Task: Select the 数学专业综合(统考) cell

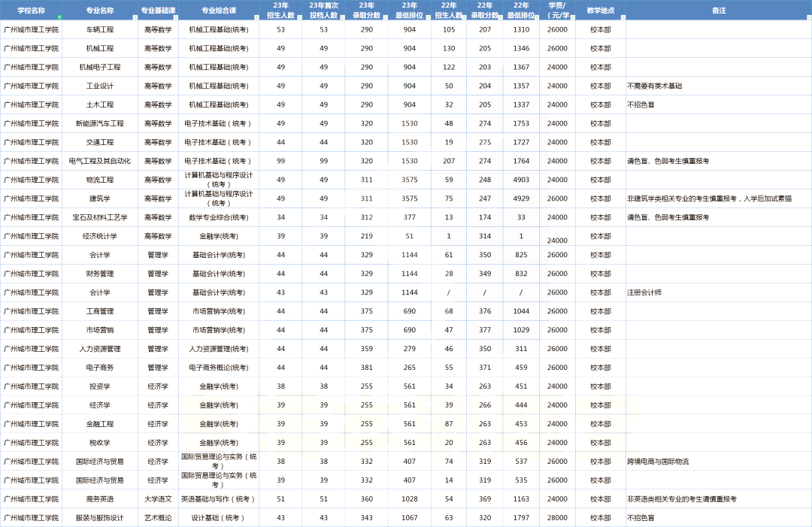Action: 219,217
